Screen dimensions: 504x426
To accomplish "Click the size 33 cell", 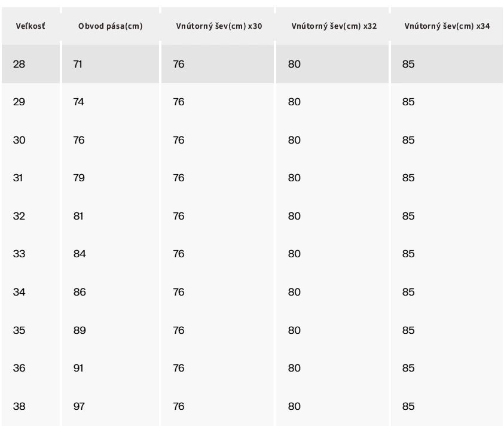I will (19, 254).
